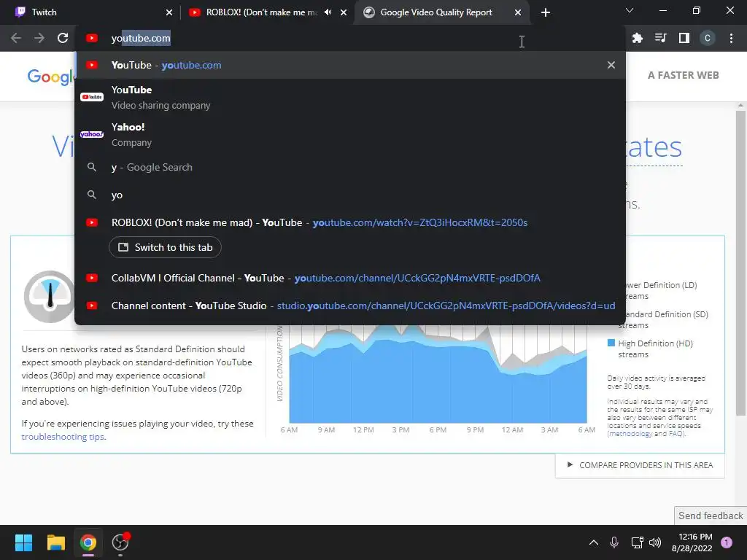The height and width of the screenshot is (560, 747).
Task: Open the 12:16 PM clock and date
Action: (692, 542)
